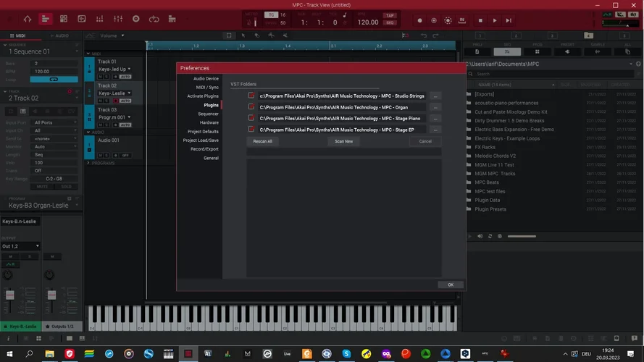The height and width of the screenshot is (362, 644).
Task: Click the undo arrow icon
Action: (424, 35)
